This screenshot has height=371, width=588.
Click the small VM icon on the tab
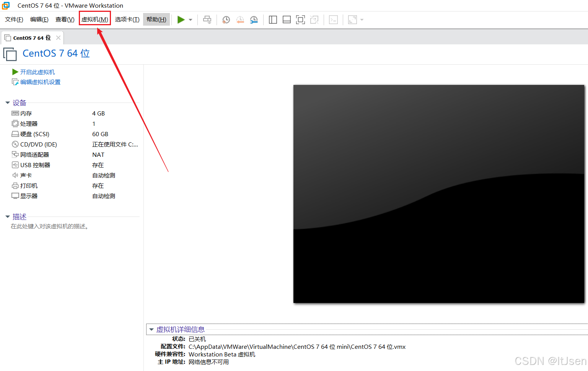coord(8,38)
